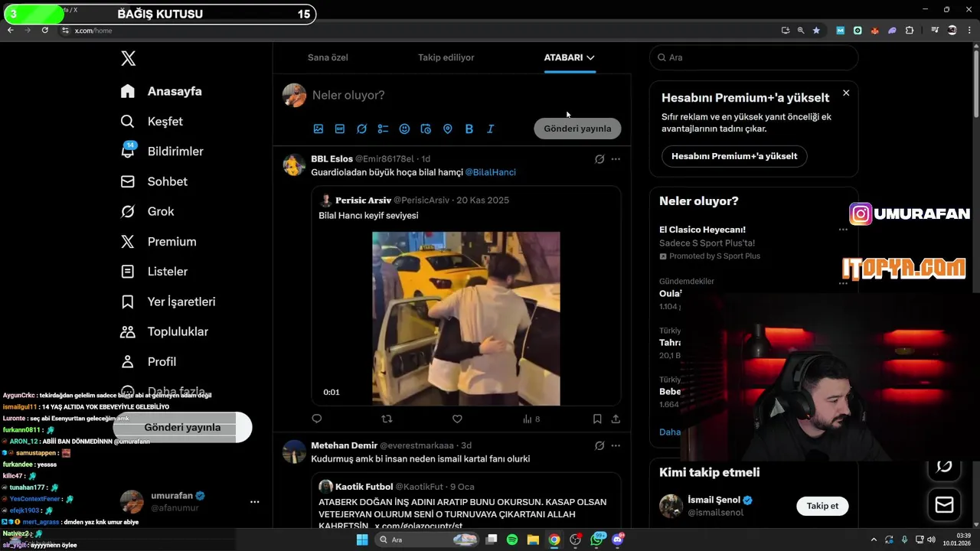This screenshot has width=980, height=551.
Task: Tag a location on the post
Action: coord(448,129)
